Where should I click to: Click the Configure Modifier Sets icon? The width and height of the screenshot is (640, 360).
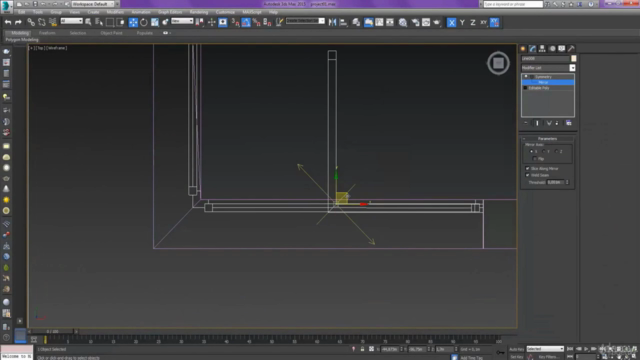[x=569, y=123]
